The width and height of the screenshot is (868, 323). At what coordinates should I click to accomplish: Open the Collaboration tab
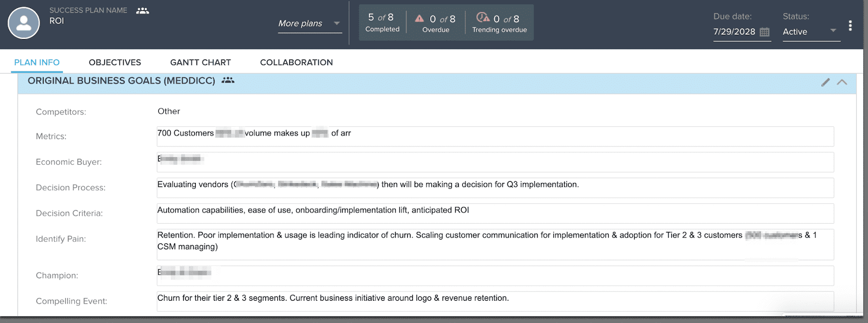coord(296,62)
